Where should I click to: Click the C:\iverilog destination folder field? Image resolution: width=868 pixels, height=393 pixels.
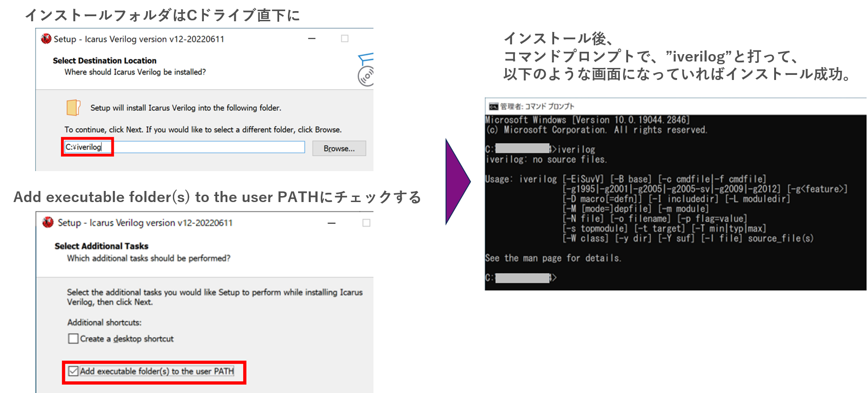click(x=184, y=147)
